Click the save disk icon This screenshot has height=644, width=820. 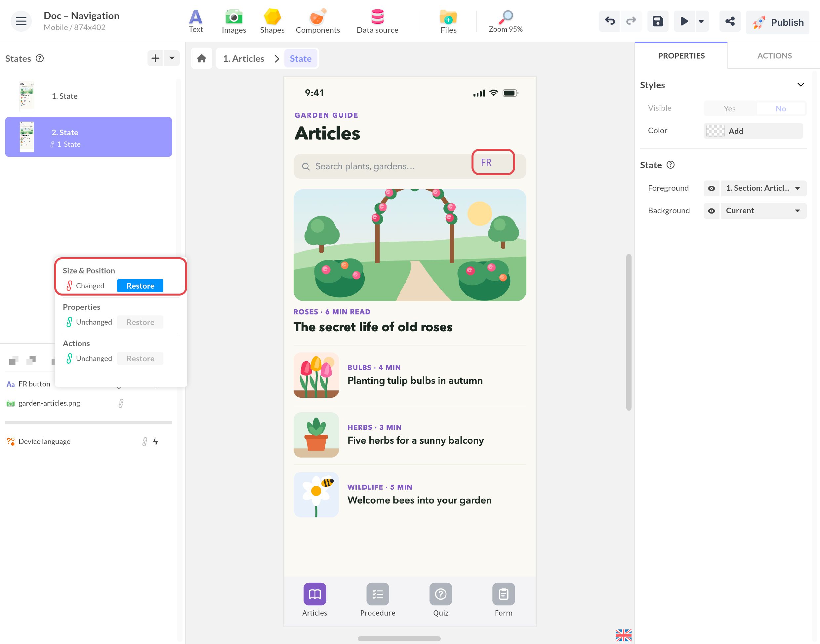pos(658,21)
